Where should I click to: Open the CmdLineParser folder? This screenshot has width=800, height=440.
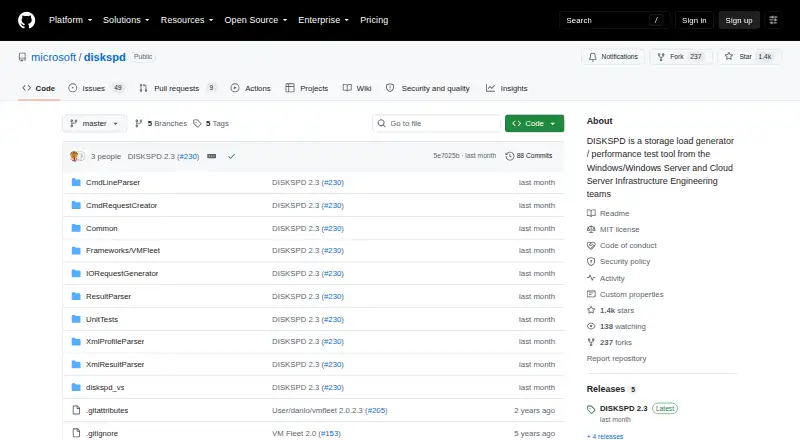[113, 182]
